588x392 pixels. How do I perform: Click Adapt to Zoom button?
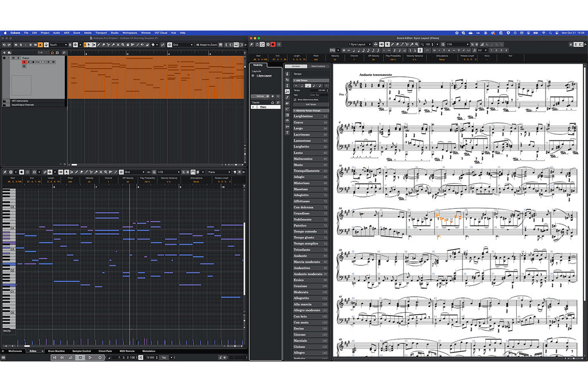207,45
